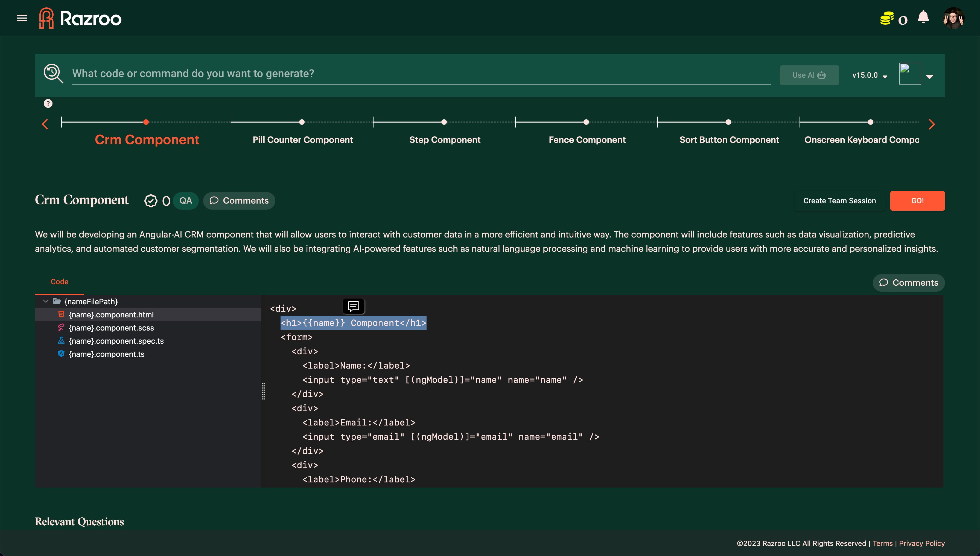Click the verified badge score icon
Screen dimensions: 980x556
151,201
